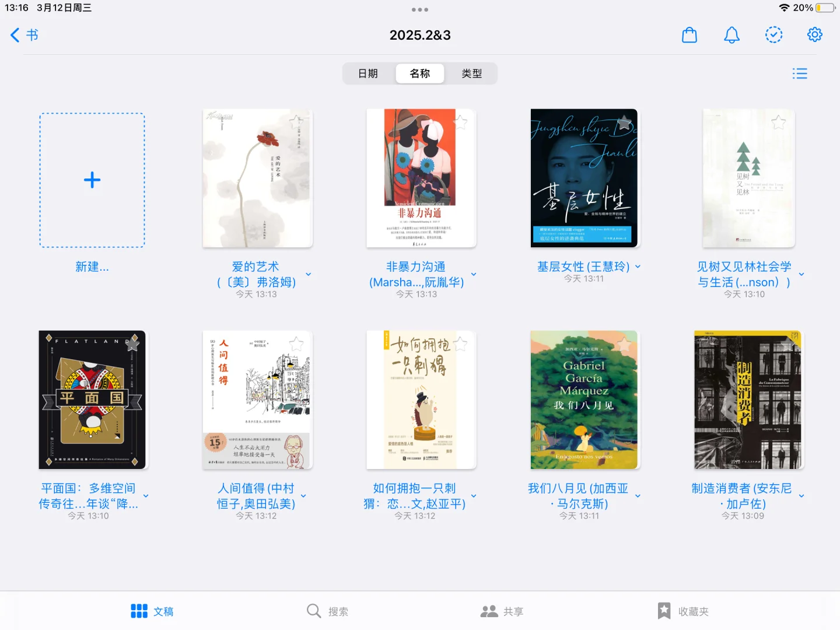
Task: Open notifications bell icon
Action: click(731, 35)
